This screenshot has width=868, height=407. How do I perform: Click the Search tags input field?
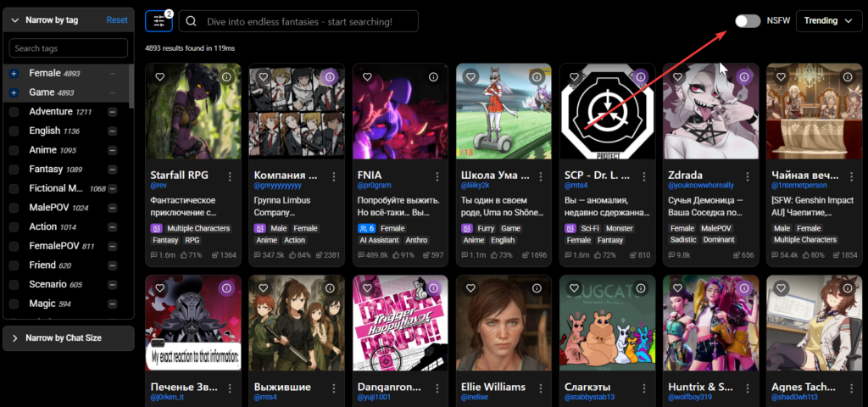point(68,48)
